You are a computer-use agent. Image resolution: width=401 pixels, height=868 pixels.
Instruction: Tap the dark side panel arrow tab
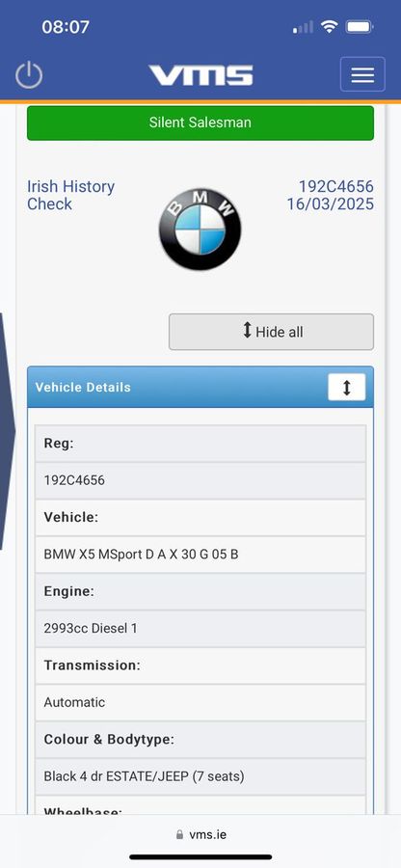(7, 431)
